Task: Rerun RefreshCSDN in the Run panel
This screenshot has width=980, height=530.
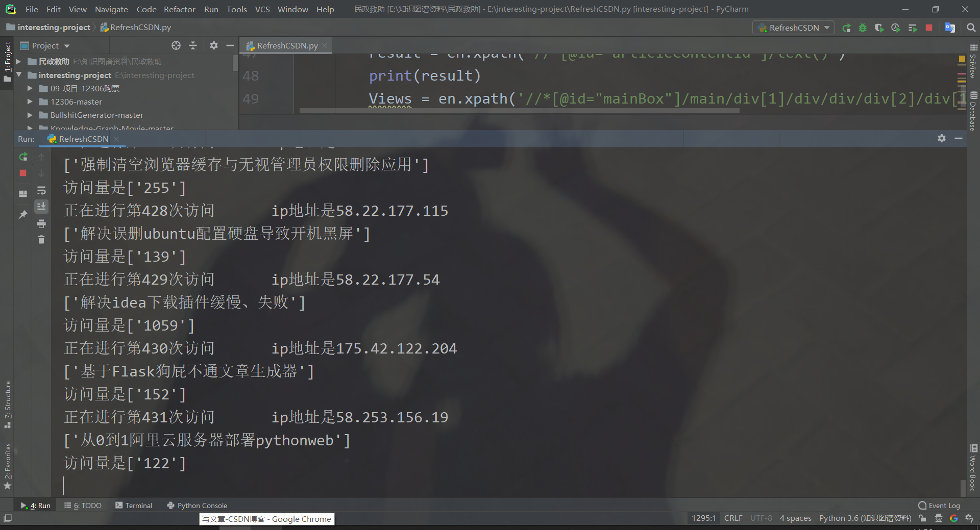Action: tap(23, 157)
